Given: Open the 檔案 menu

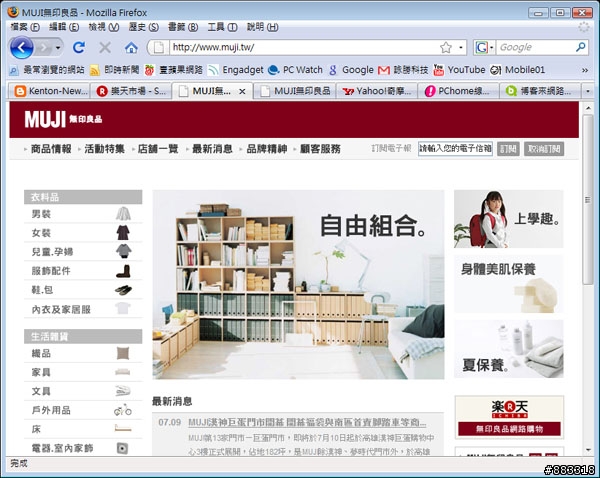Looking at the screenshot, I should point(25,27).
